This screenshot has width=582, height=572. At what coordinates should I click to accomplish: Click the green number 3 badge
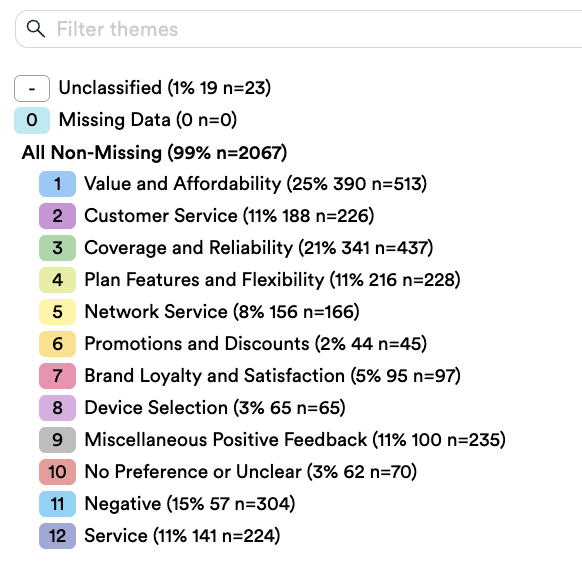click(58, 248)
